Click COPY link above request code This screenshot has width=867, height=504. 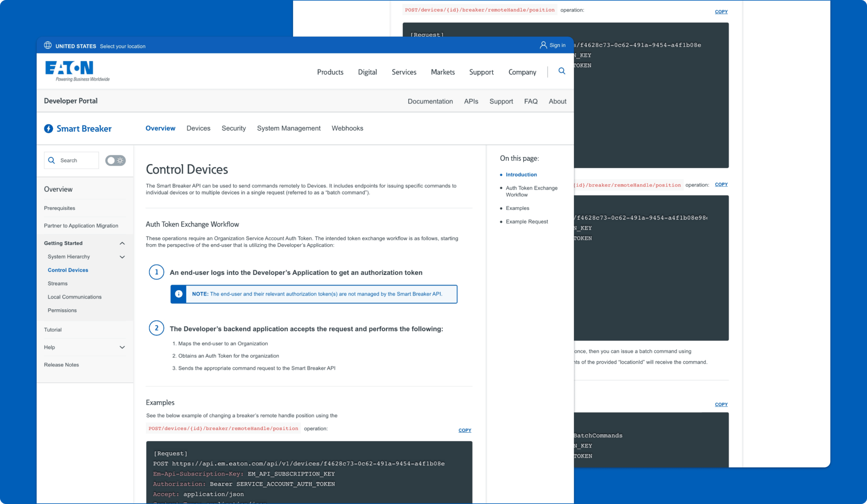464,430
